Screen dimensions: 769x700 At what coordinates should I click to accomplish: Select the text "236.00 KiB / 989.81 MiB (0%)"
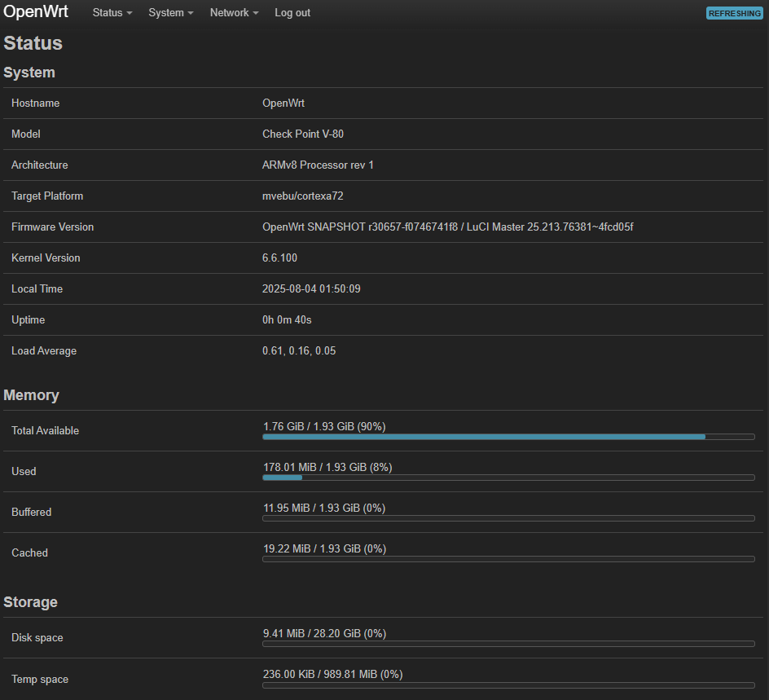(332, 674)
